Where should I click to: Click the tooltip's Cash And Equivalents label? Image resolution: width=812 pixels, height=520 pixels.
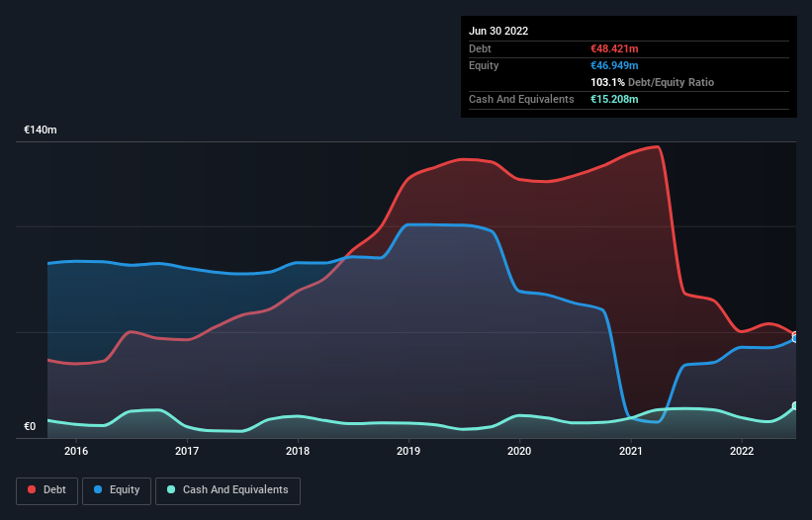[x=521, y=99]
